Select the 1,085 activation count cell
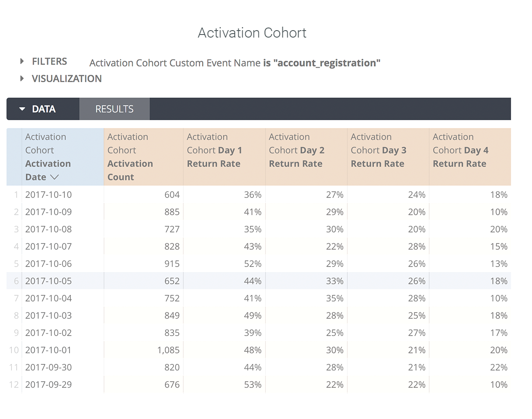Screen dimensions: 532x419 pyautogui.click(x=168, y=350)
